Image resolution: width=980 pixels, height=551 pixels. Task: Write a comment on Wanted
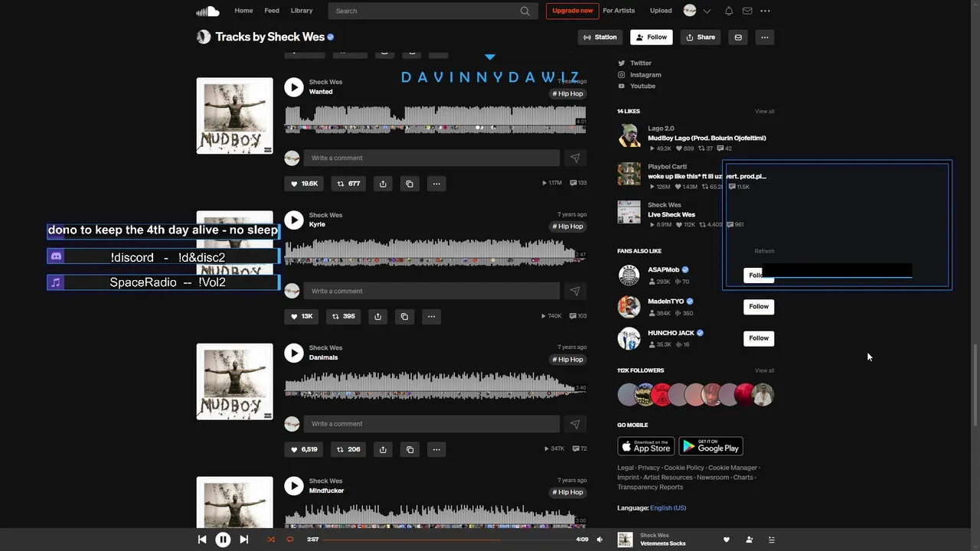click(432, 158)
